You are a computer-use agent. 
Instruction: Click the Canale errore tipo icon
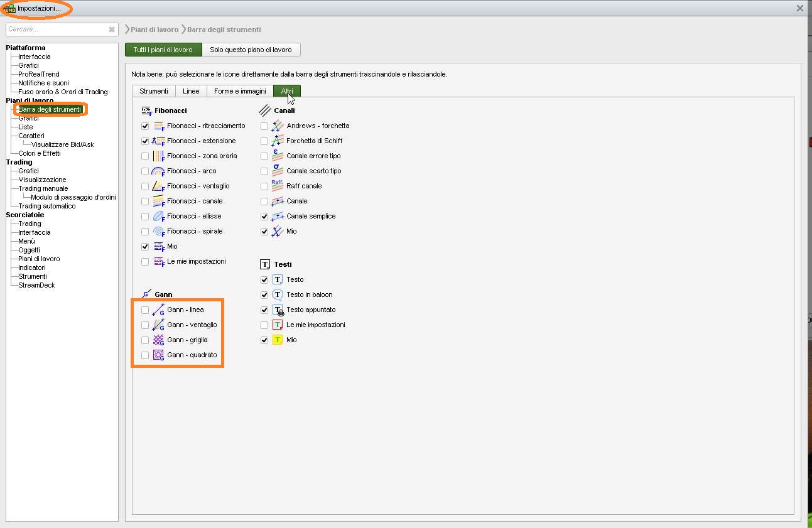click(x=278, y=156)
